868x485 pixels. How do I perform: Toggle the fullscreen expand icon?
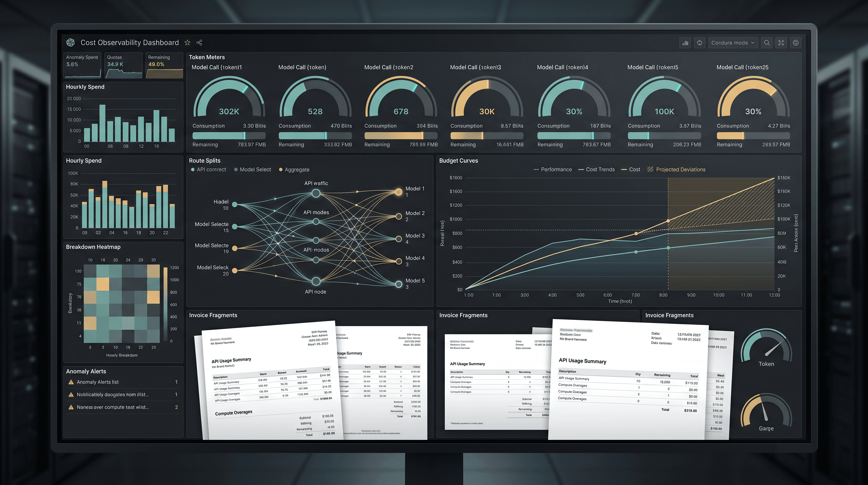click(x=781, y=43)
